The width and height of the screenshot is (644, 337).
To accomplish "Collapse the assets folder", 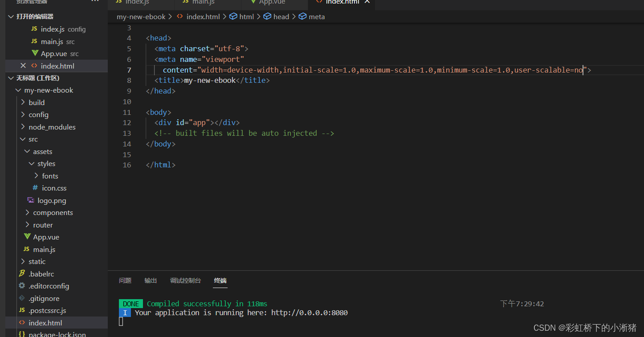I will (27, 151).
